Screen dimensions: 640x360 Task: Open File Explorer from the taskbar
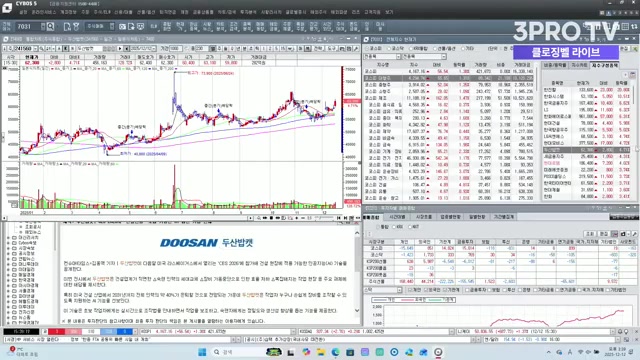[x=320, y=352]
